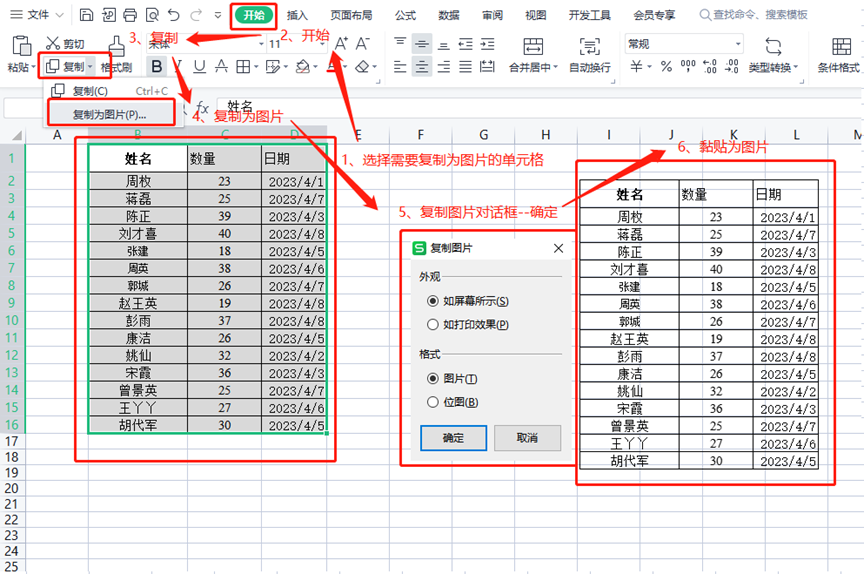The height and width of the screenshot is (574, 864).
Task: Undo the last action
Action: (x=174, y=15)
